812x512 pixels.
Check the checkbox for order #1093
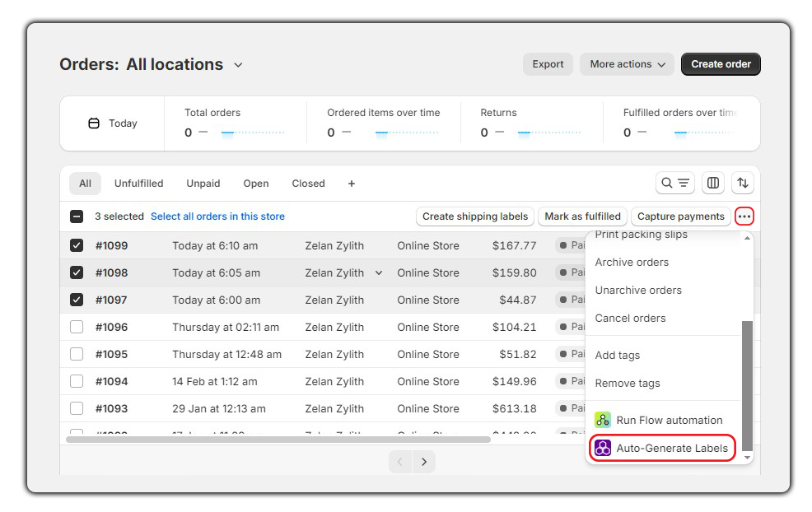tap(77, 408)
